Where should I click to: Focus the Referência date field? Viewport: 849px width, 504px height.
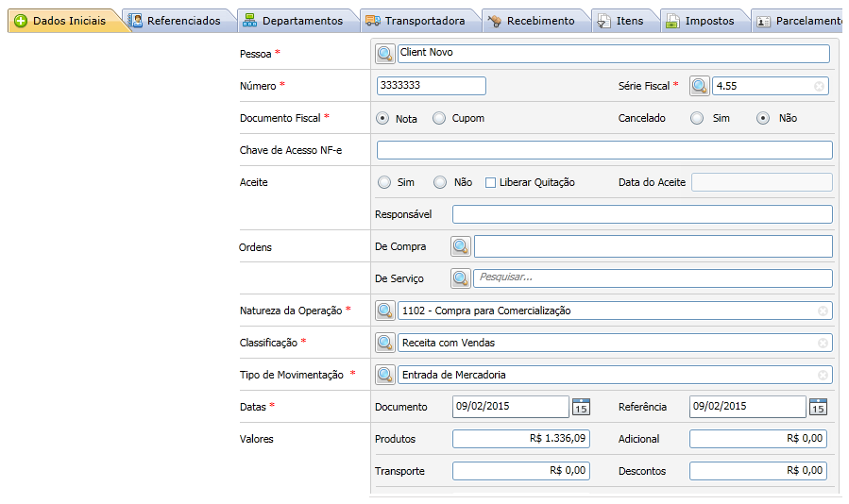pos(748,407)
